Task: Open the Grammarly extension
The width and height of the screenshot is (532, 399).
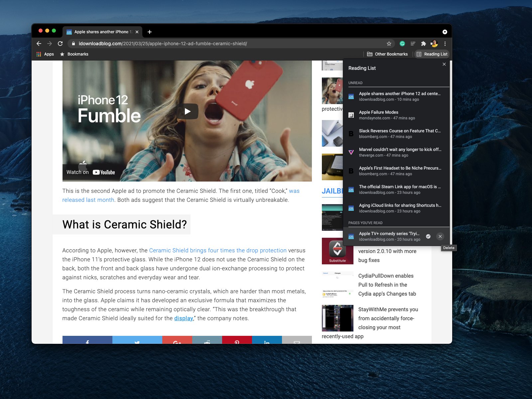Action: click(x=402, y=44)
